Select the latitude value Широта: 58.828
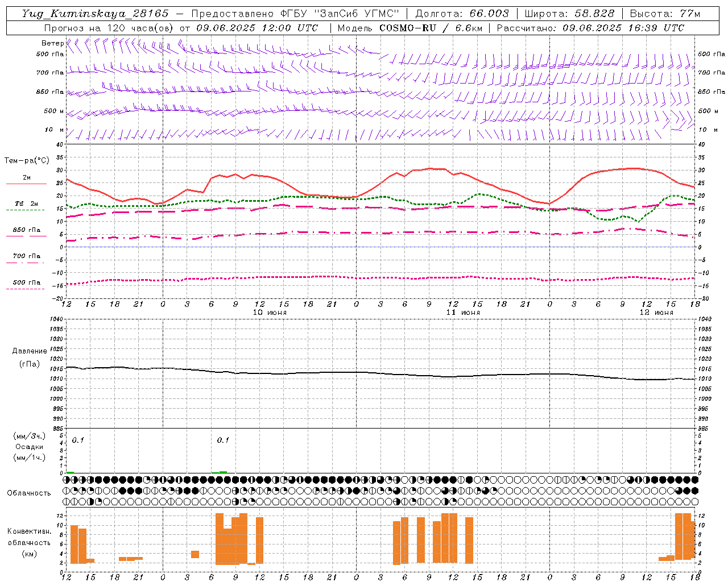The image size is (728, 582). [x=569, y=14]
